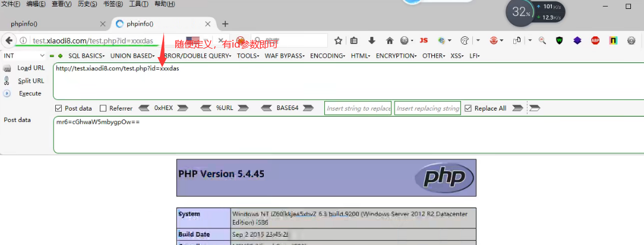The image size is (644, 245).
Task: Close the first phpinfo() tab
Action: pyautogui.click(x=103, y=24)
